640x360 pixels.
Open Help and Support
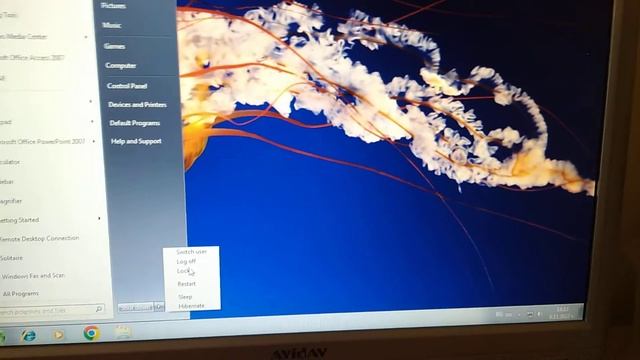pos(136,141)
